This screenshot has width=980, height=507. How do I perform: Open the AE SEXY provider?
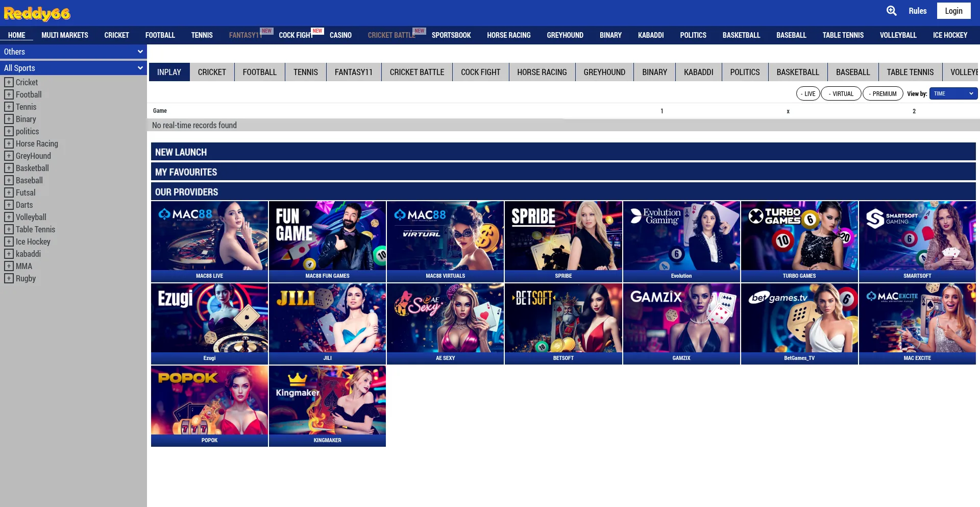(445, 324)
